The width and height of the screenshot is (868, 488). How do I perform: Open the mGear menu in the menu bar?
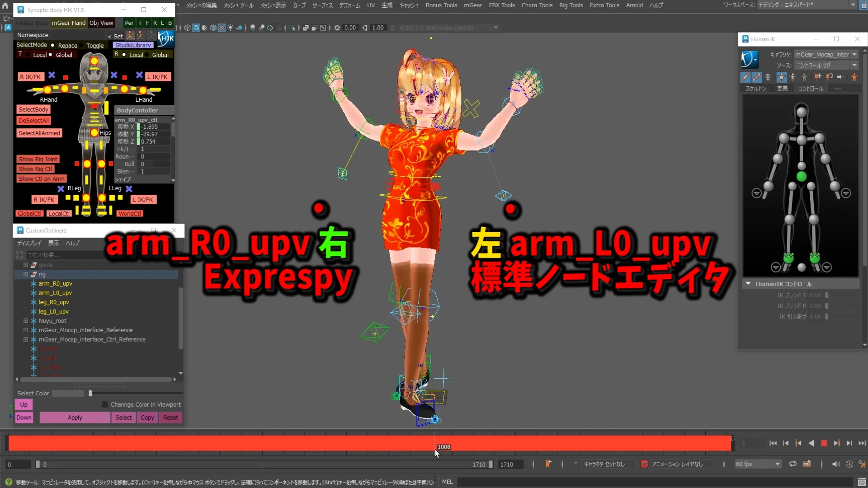tap(473, 5)
